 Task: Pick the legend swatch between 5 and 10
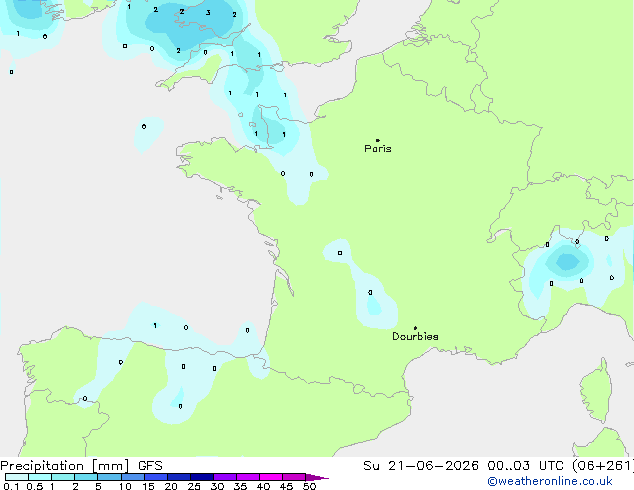109,477
